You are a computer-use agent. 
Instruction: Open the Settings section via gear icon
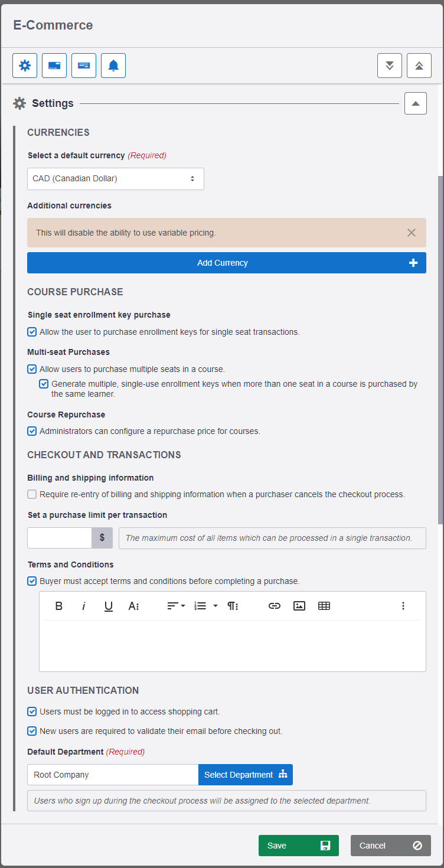point(24,65)
